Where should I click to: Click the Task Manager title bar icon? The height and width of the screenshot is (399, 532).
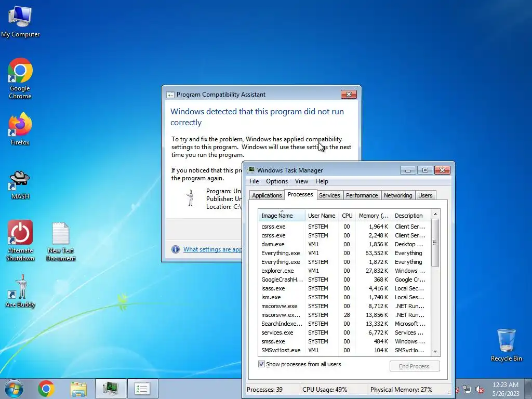point(251,170)
